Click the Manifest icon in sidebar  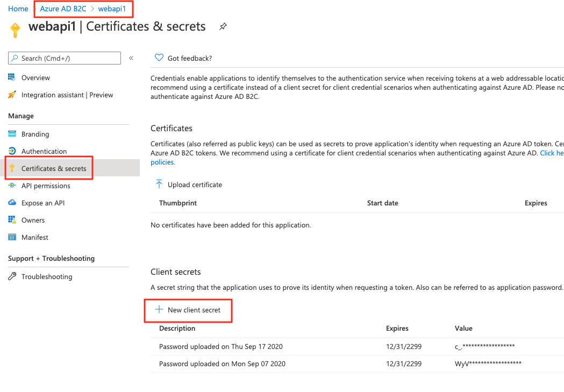click(x=12, y=237)
